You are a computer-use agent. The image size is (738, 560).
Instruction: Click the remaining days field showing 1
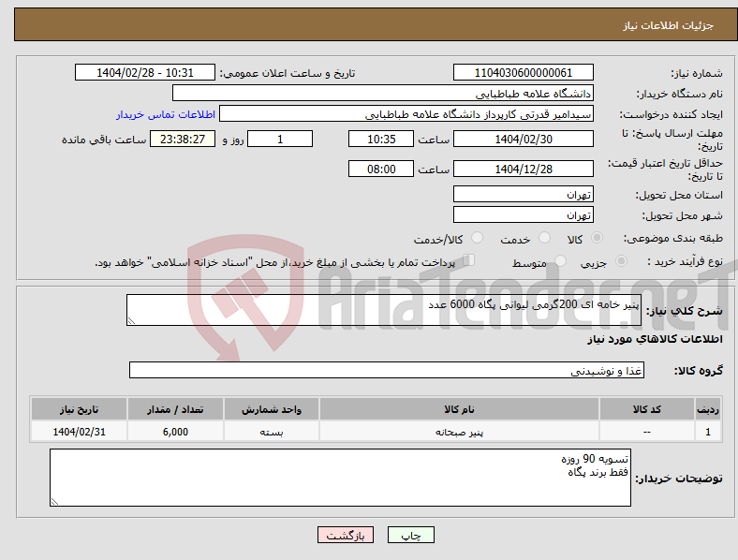coord(280,139)
